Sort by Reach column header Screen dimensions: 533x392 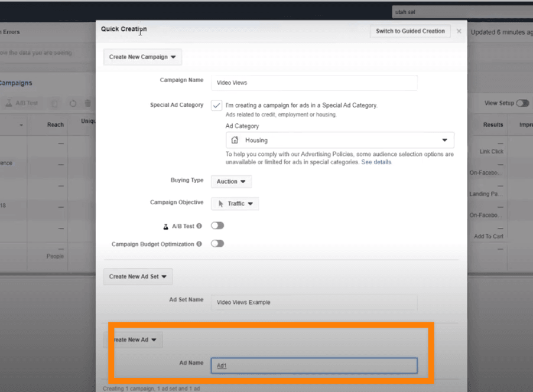click(56, 125)
